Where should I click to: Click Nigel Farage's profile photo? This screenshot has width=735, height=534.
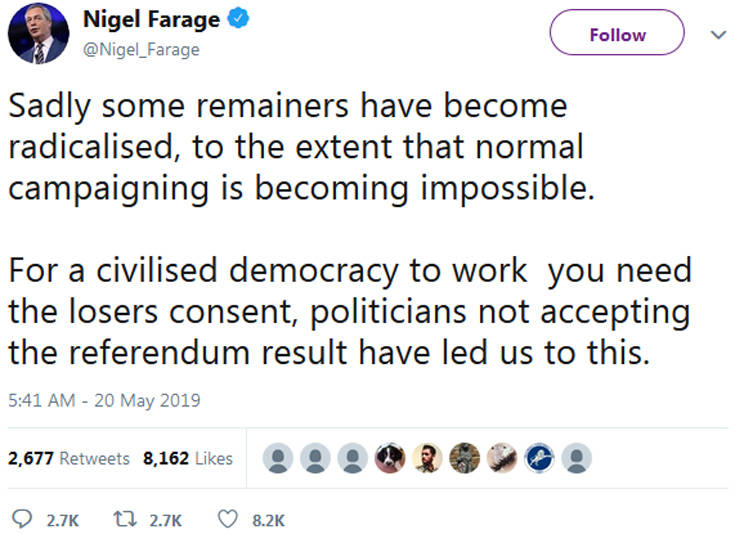pos(38,35)
